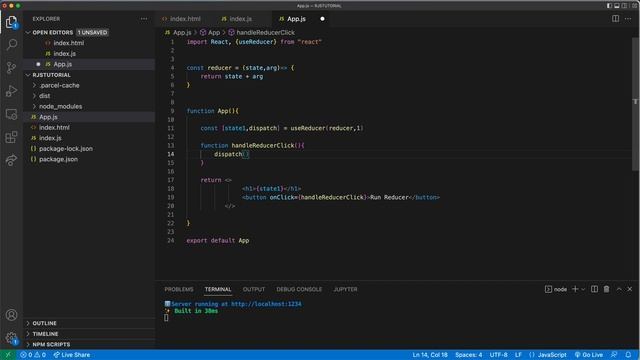Change indentation via Spaces: 4
This screenshot has width=640, height=360.
pyautogui.click(x=469, y=355)
